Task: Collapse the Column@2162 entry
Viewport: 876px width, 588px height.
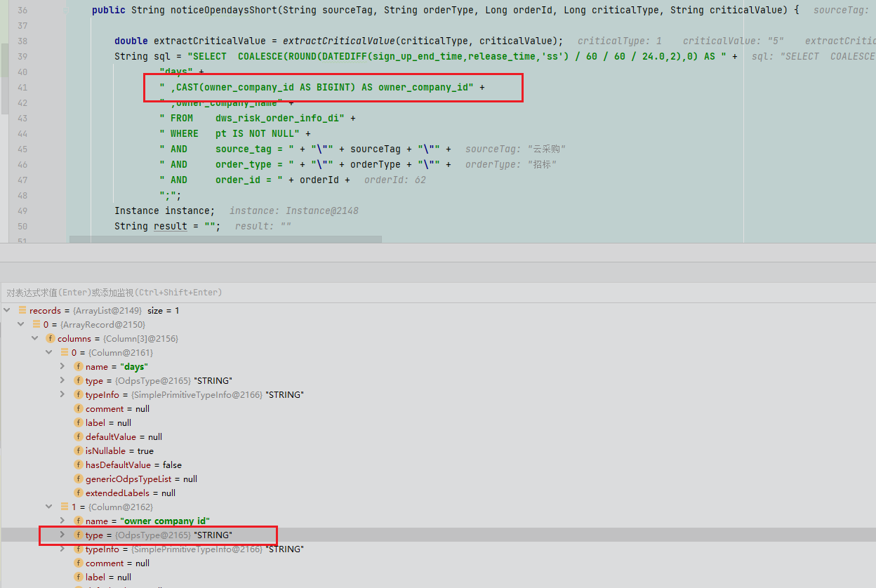Action: click(x=49, y=507)
